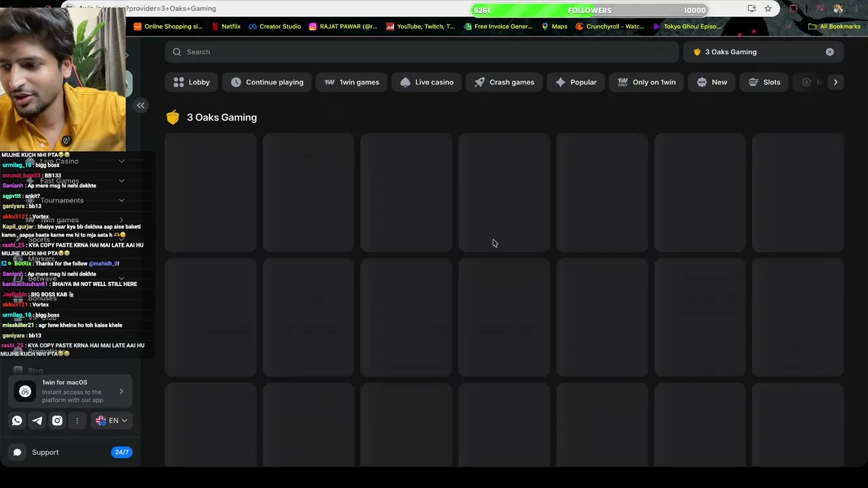Expand the Betwave sidebar section
Image resolution: width=868 pixels, height=488 pixels.
coord(121,279)
